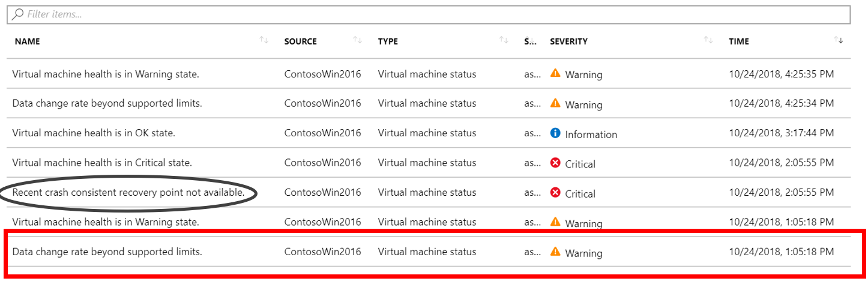Open 'Recent crash consistent recovery point not available' event
This screenshot has height=287, width=868.
(x=128, y=193)
